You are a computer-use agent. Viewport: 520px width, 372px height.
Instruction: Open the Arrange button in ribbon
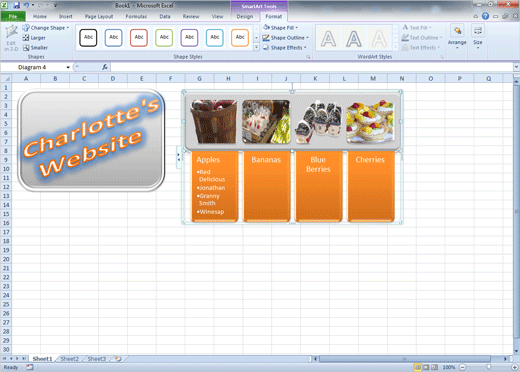click(457, 37)
